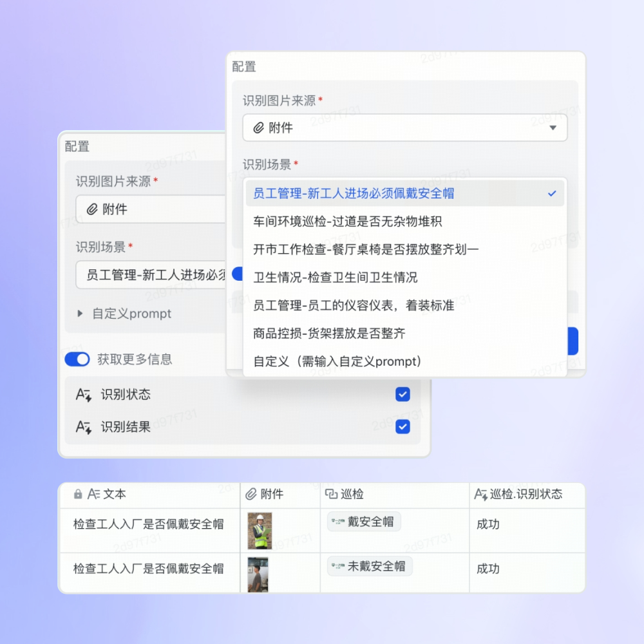Toggle off the 获取更多信息 switch

(77, 359)
